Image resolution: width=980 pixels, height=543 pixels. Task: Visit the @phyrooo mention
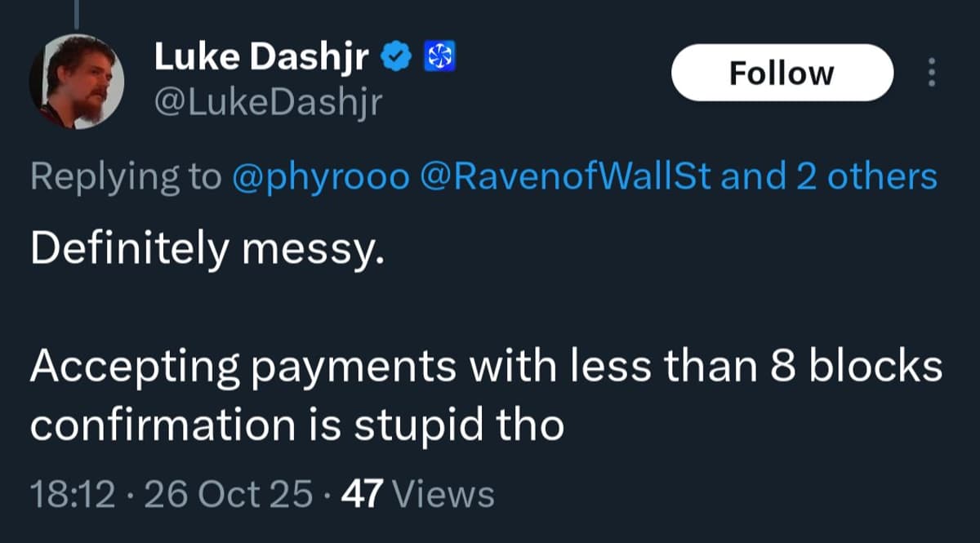[320, 177]
